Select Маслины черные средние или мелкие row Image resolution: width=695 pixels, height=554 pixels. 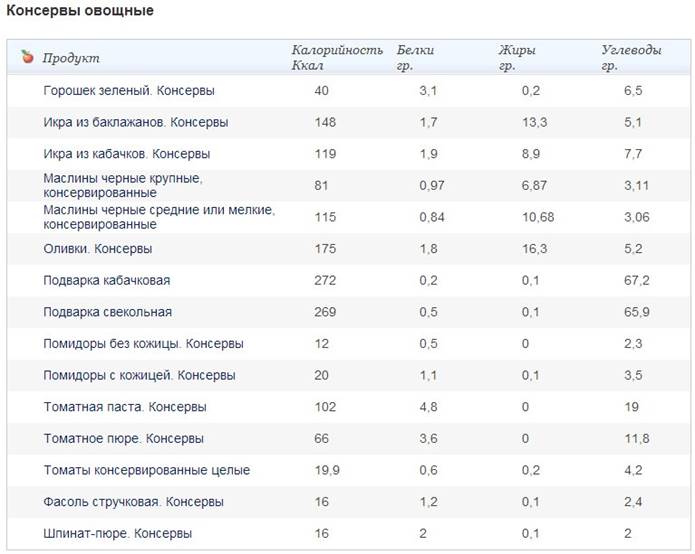pyautogui.click(x=159, y=217)
